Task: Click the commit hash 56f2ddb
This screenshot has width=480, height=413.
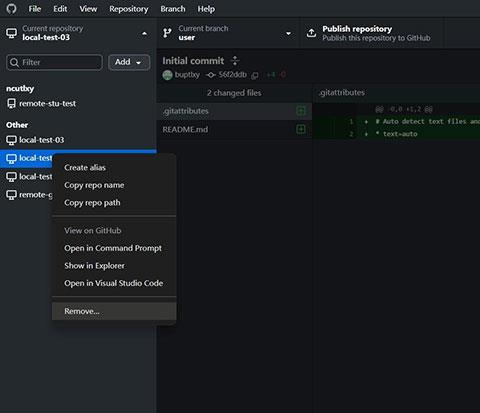Action: [232, 75]
